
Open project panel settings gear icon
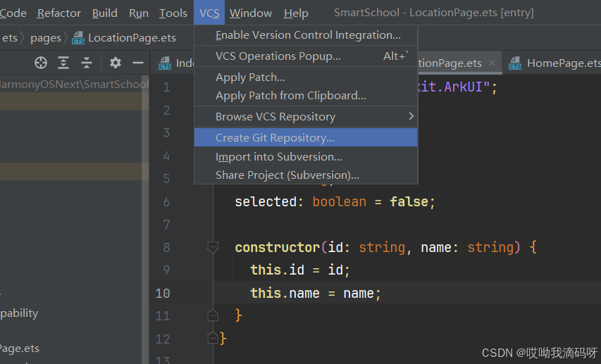[x=116, y=63]
